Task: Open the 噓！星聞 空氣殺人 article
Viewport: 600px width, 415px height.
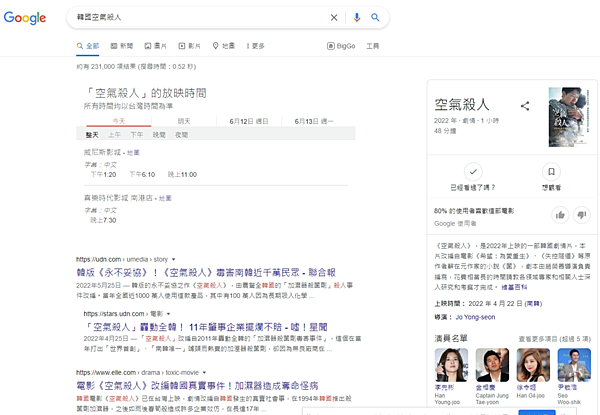Action: coord(205,327)
